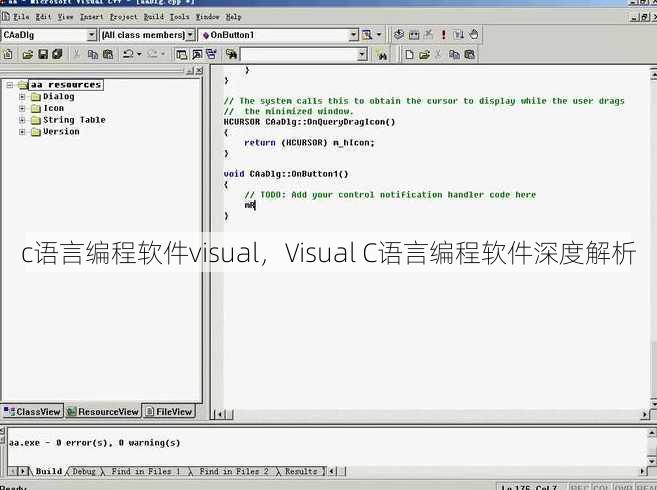The image size is (657, 490).
Task: Open the Undo history dropdown arrow
Action: click(x=139, y=54)
